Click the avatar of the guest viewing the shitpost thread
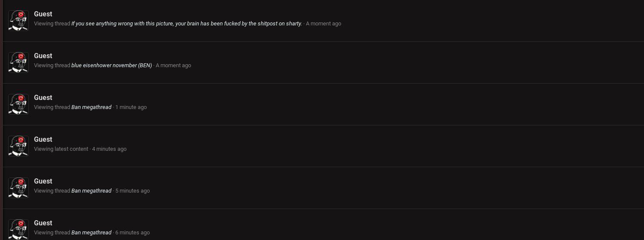This screenshot has width=644, height=240. pyautogui.click(x=18, y=21)
